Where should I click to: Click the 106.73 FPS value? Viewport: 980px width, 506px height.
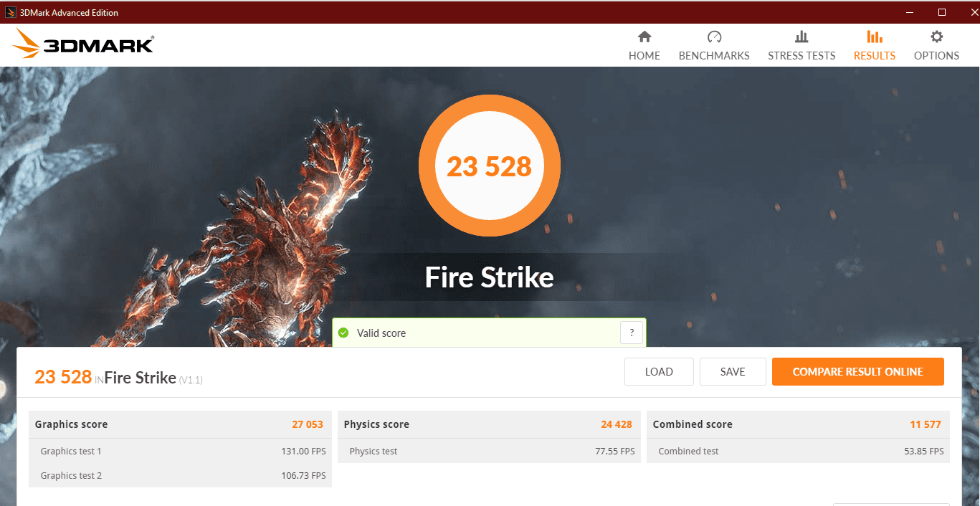click(x=303, y=476)
